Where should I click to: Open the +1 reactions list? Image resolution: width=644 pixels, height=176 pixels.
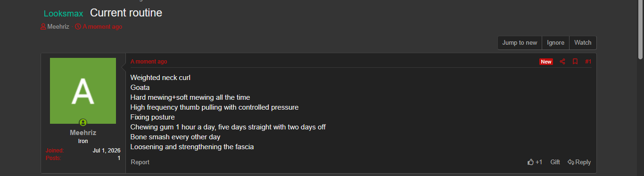(539, 162)
